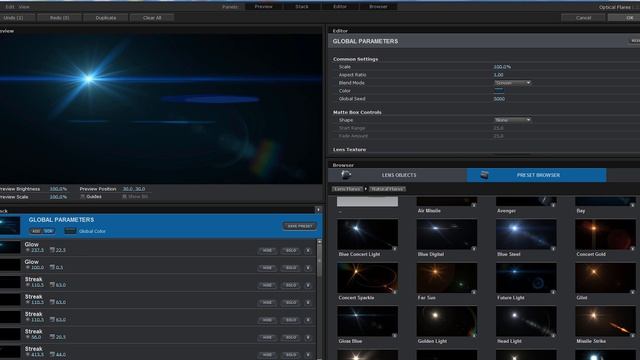Click the Scale value 100.0%
Image resolution: width=640 pixels, height=360 pixels.
[502, 67]
